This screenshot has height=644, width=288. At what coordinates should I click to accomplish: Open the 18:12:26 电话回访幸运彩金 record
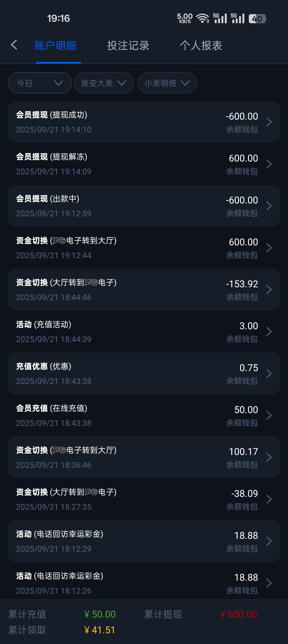(x=144, y=583)
